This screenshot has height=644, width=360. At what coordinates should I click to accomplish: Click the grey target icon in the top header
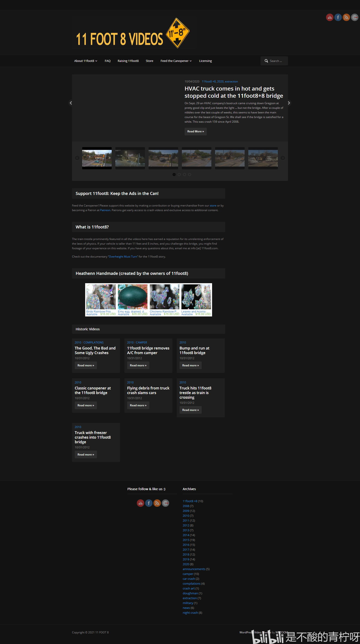354,17
